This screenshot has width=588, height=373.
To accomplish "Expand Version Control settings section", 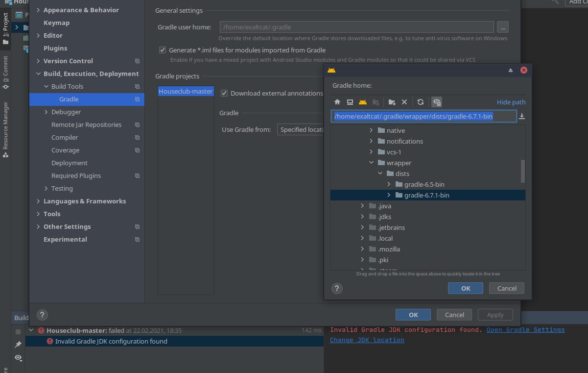I will pos(38,61).
